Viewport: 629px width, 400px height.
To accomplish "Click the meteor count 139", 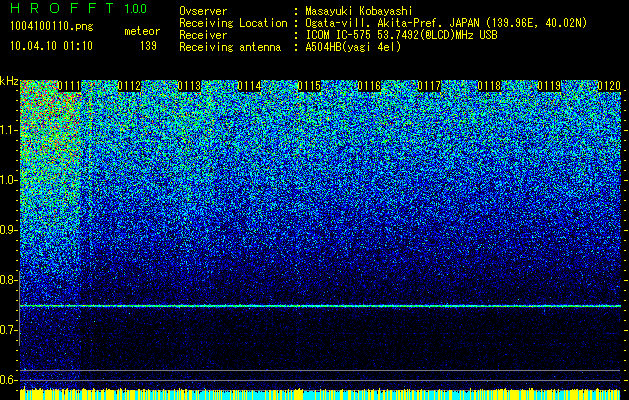I will coord(148,46).
